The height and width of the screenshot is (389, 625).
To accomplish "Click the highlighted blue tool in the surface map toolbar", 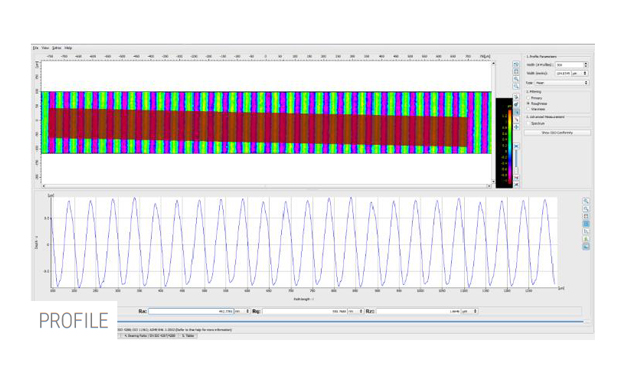I will click(516, 112).
